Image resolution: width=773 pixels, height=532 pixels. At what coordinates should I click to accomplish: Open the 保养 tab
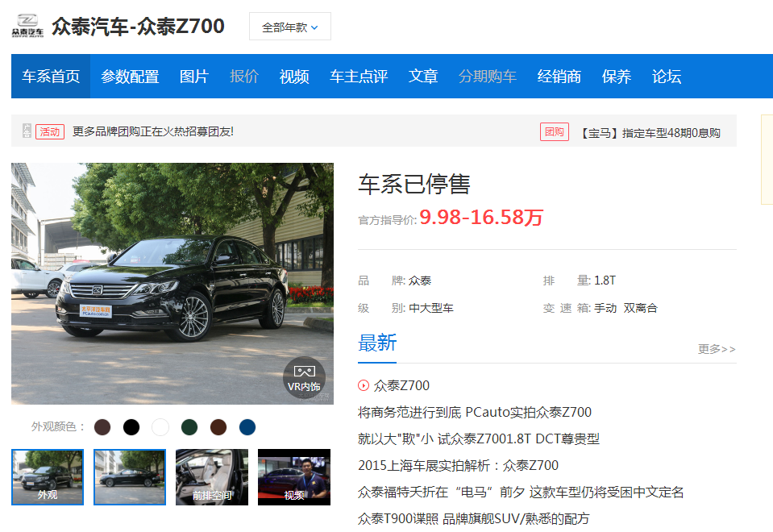[x=617, y=77]
